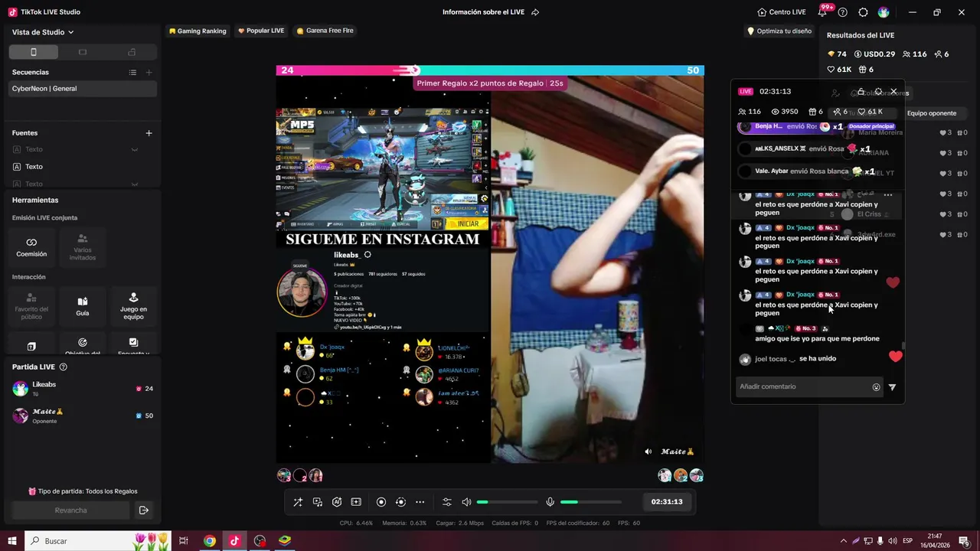Open the Coemisión tool

point(31,247)
